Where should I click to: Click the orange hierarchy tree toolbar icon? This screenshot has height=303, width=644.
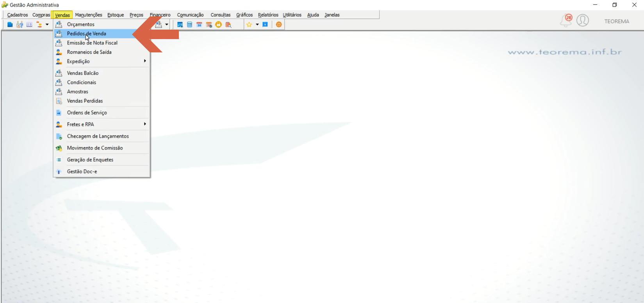[x=39, y=25]
